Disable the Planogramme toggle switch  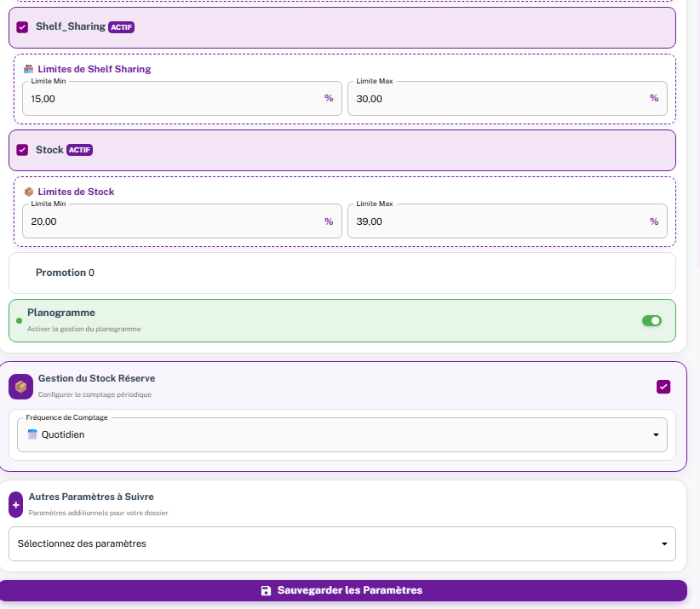tap(651, 320)
